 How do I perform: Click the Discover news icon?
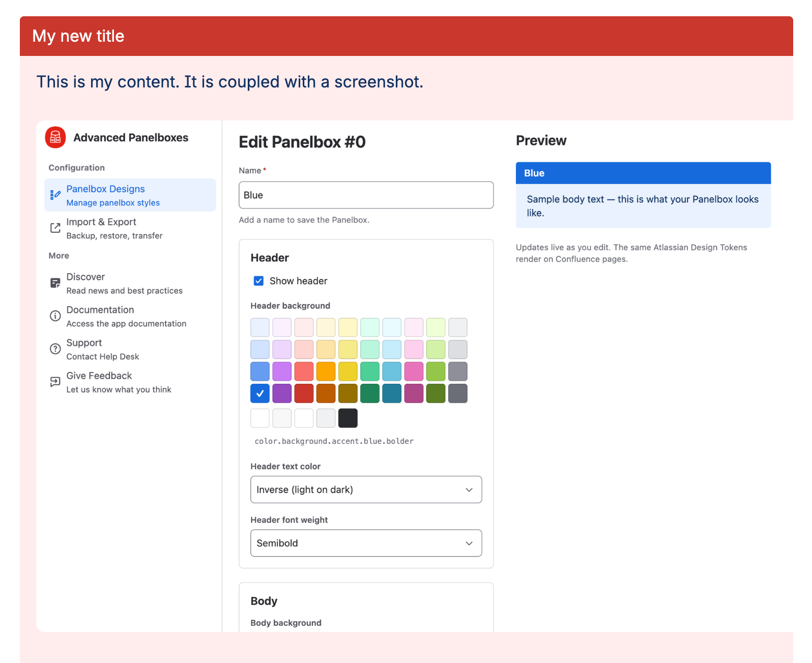[55, 283]
